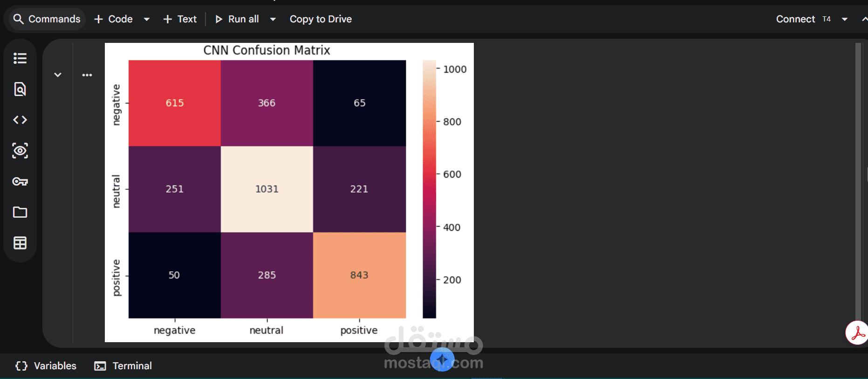868x379 pixels.
Task: Click the colorbar 800 tick label
Action: (x=452, y=122)
